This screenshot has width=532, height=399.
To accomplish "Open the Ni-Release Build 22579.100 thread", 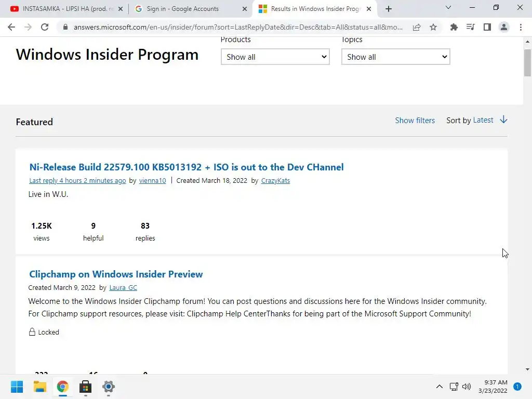I will pos(187,167).
